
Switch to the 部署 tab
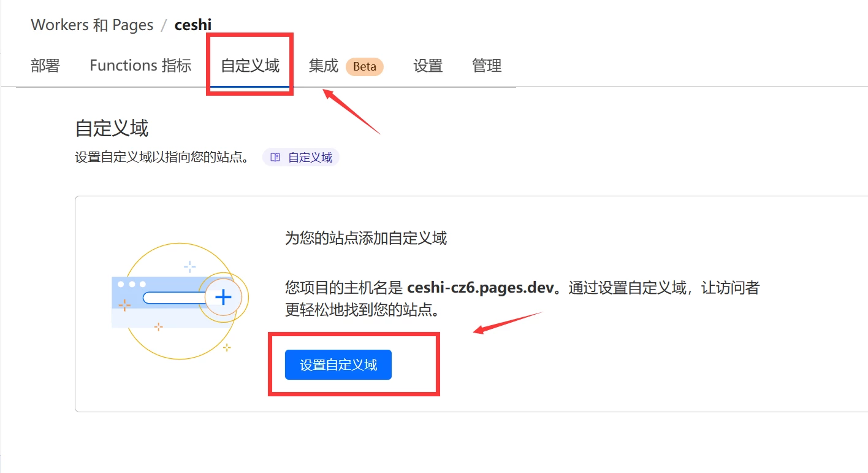pyautogui.click(x=45, y=66)
